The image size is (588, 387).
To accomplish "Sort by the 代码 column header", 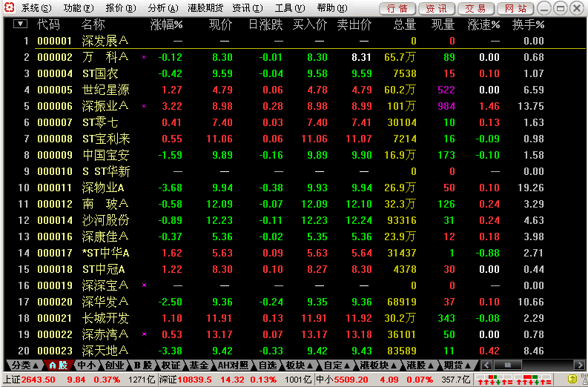I will tap(48, 24).
